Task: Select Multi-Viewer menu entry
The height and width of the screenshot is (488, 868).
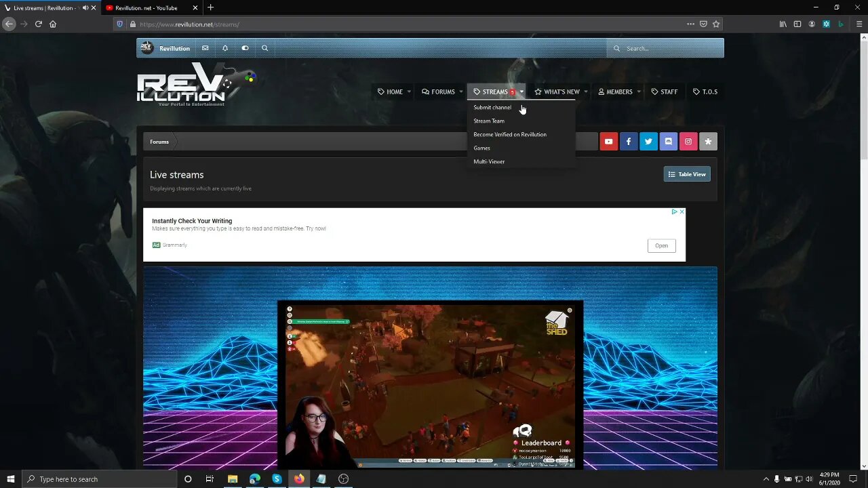Action: 489,161
